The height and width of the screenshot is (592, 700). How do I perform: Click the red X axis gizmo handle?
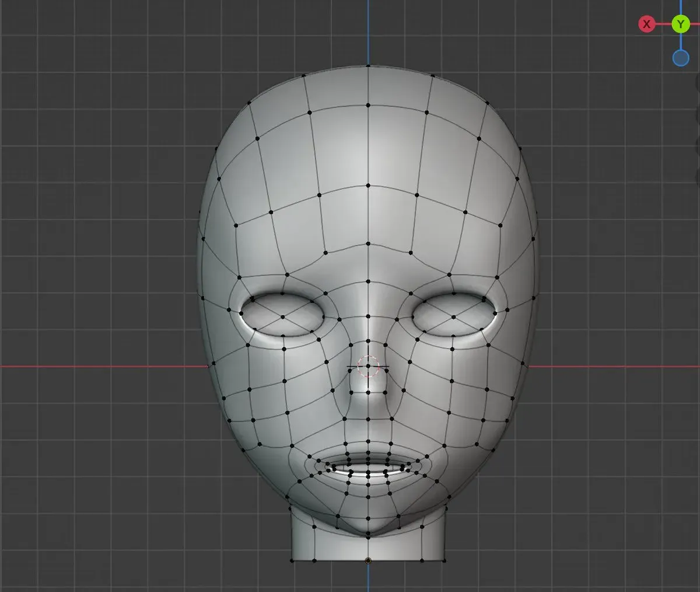pyautogui.click(x=646, y=24)
